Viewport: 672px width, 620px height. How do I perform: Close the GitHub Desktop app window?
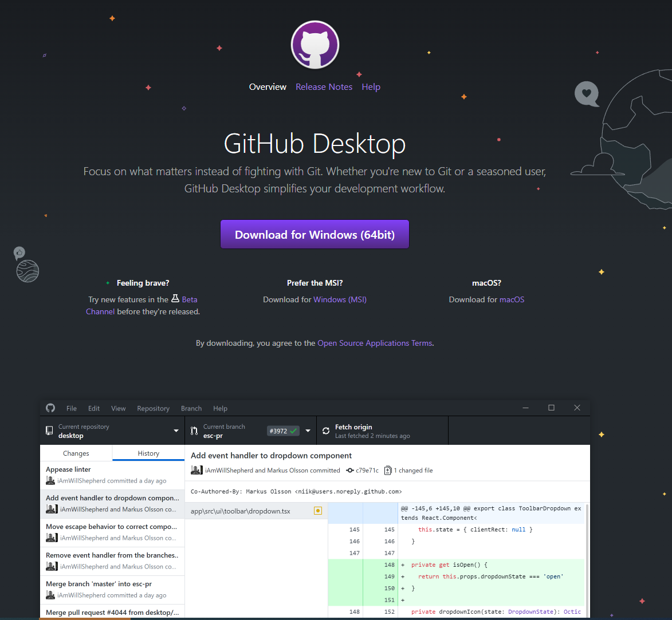(577, 408)
